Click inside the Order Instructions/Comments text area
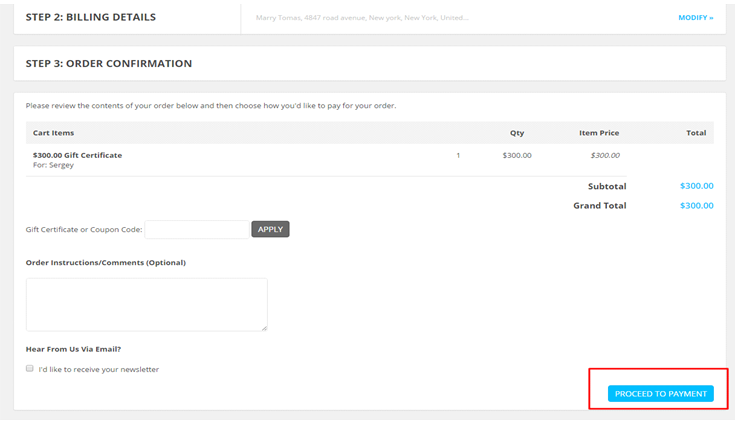The width and height of the screenshot is (735, 424). pyautogui.click(x=146, y=304)
